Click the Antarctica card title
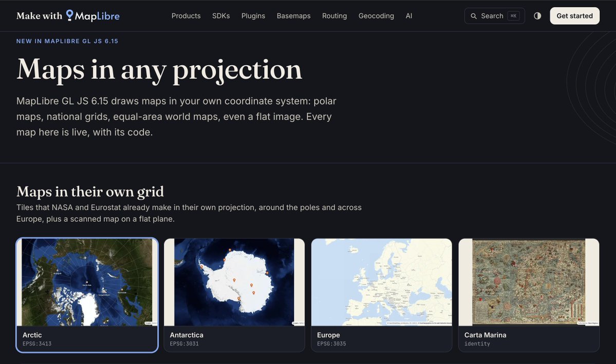This screenshot has height=364, width=616. pos(186,335)
